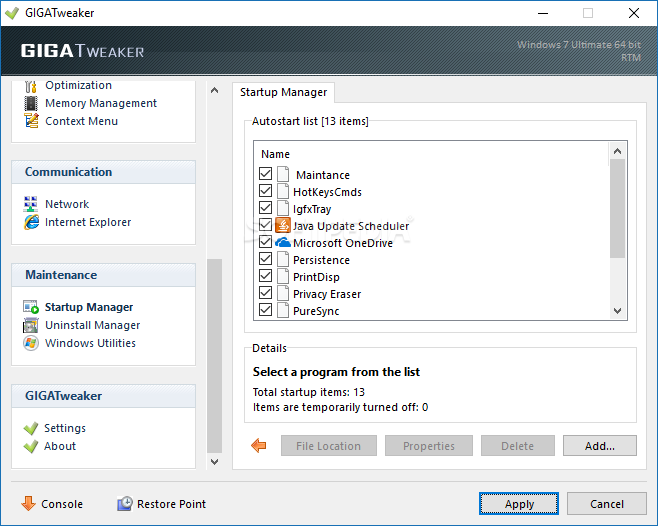Click the Network computers icon
The height and width of the screenshot is (526, 658).
pos(31,204)
